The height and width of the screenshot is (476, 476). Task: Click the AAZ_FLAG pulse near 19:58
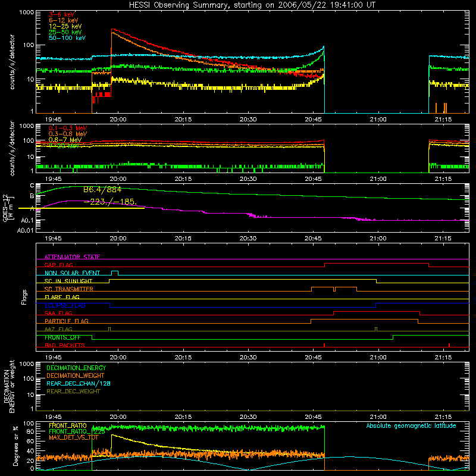point(109,329)
